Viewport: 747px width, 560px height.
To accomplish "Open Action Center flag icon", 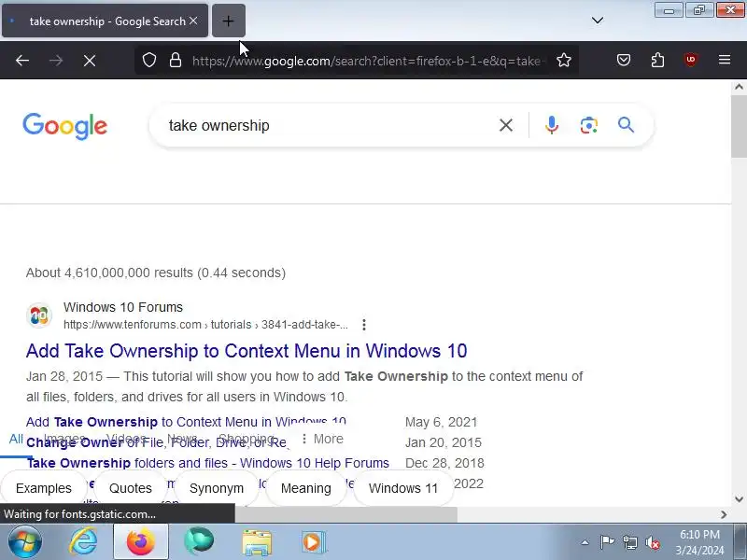I will [x=607, y=542].
